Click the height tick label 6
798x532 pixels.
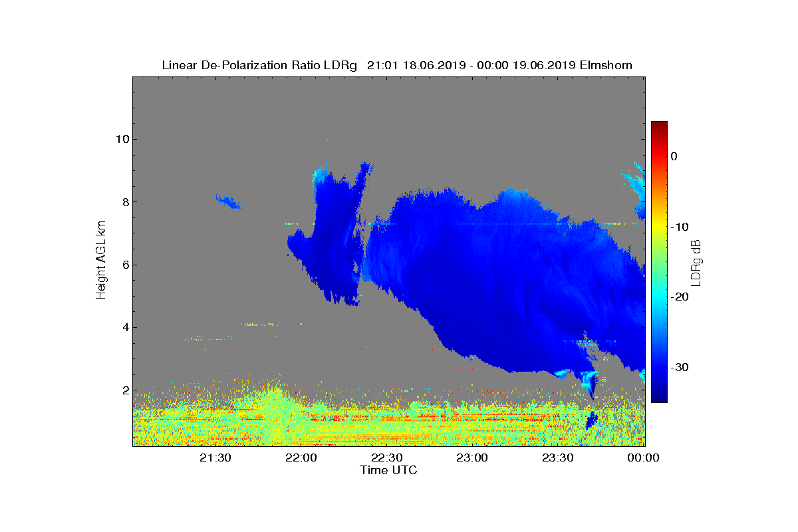point(124,265)
